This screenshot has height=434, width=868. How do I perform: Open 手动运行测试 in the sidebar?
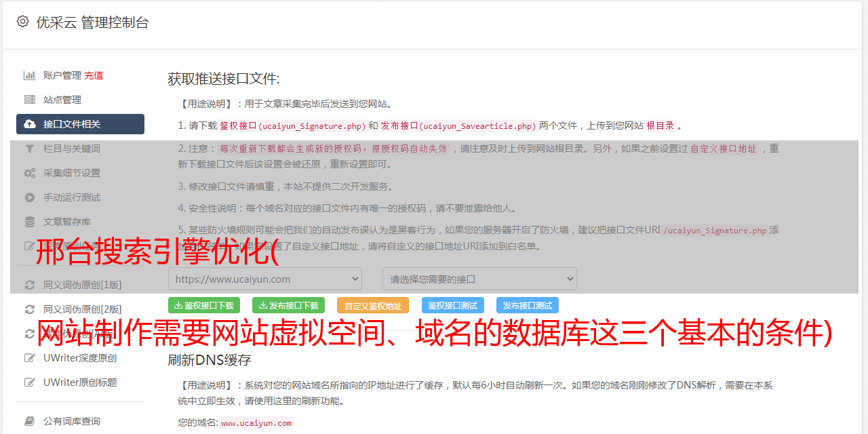[72, 197]
